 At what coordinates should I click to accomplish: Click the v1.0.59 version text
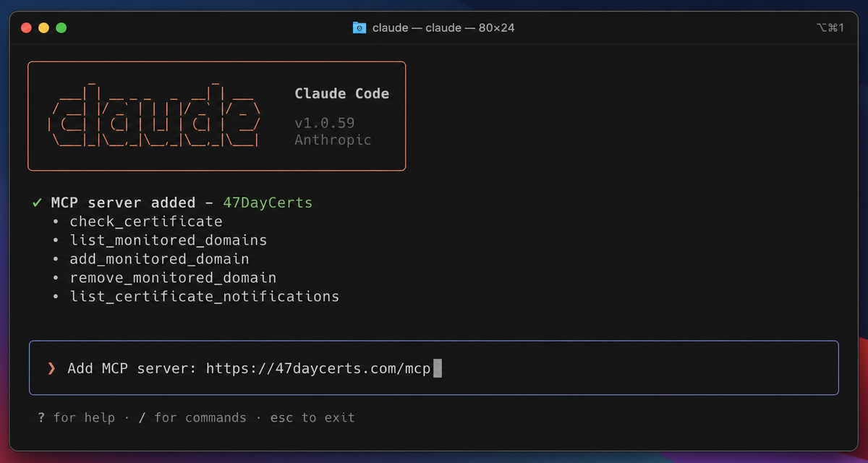(x=325, y=123)
